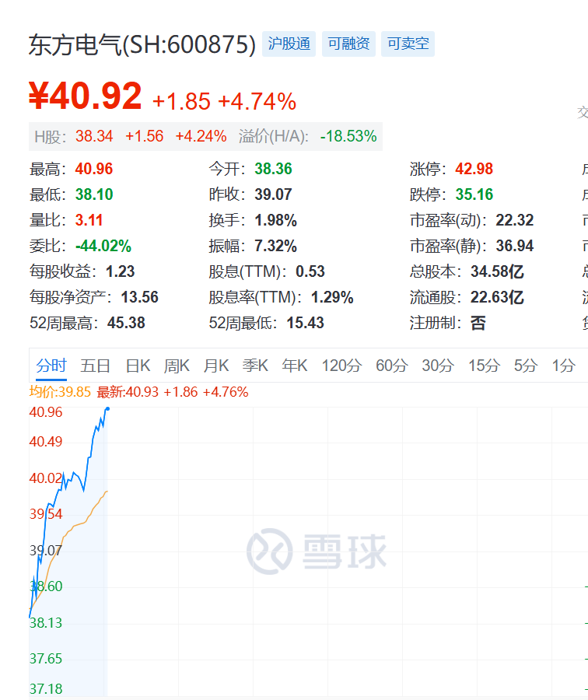Screen dimensions: 588x700
Task: Click the 涨停 value 42.98
Action: [x=474, y=169]
